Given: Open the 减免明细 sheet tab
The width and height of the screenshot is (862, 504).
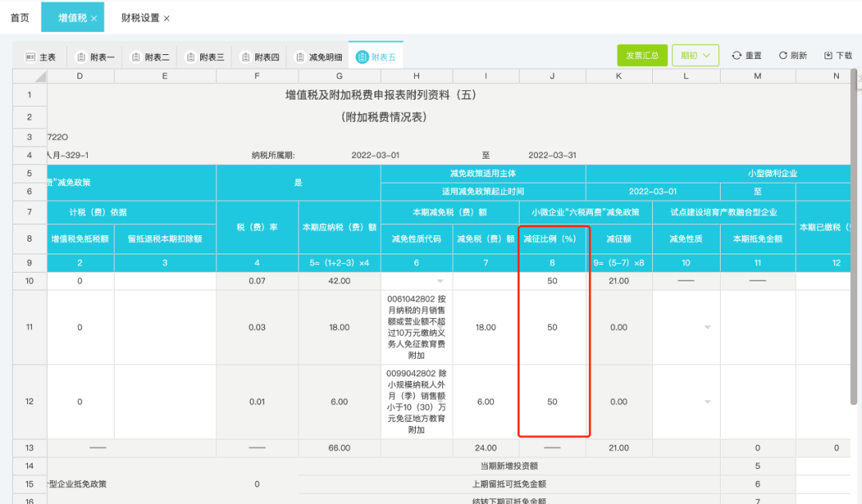Looking at the screenshot, I should click(x=318, y=57).
